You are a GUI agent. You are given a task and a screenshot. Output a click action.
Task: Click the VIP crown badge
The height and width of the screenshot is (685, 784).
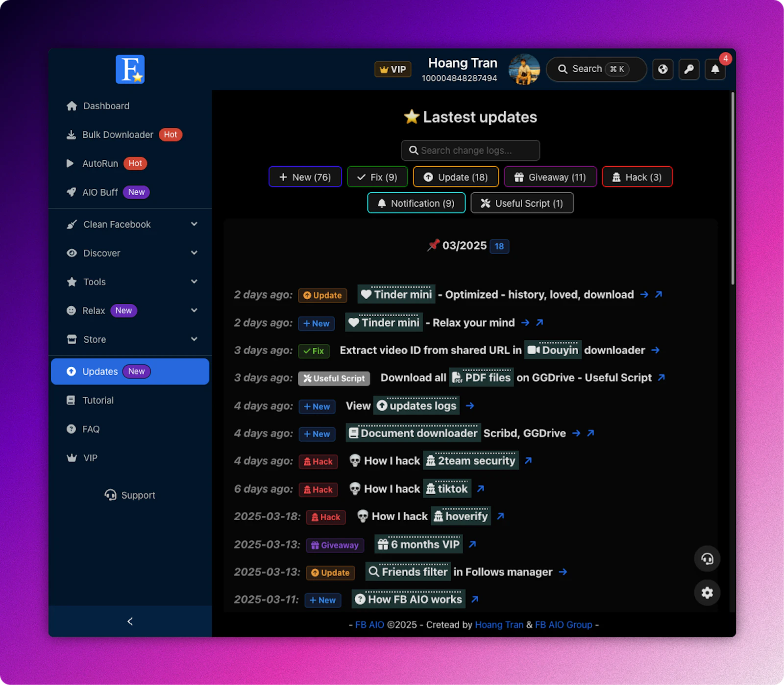(393, 69)
